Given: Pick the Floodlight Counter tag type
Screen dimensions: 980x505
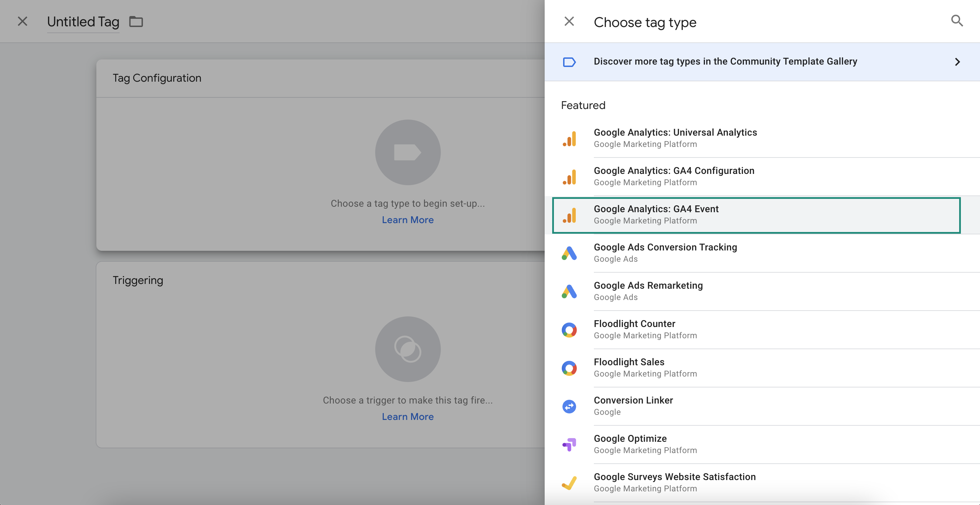Looking at the screenshot, I should 762,330.
